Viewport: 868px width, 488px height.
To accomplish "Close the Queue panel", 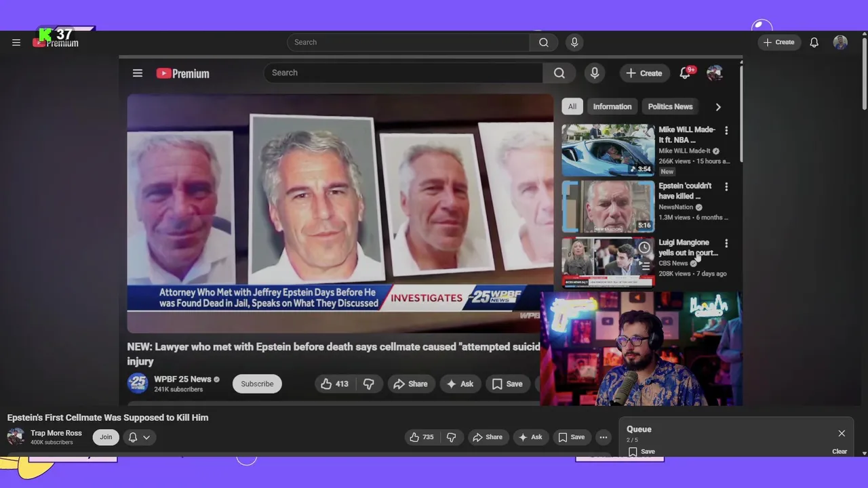I will point(842,434).
